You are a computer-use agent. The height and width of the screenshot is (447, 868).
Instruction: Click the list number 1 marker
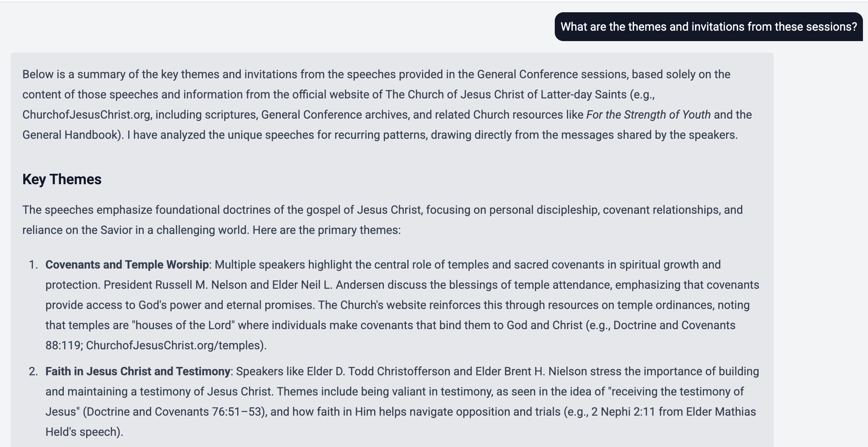33,265
